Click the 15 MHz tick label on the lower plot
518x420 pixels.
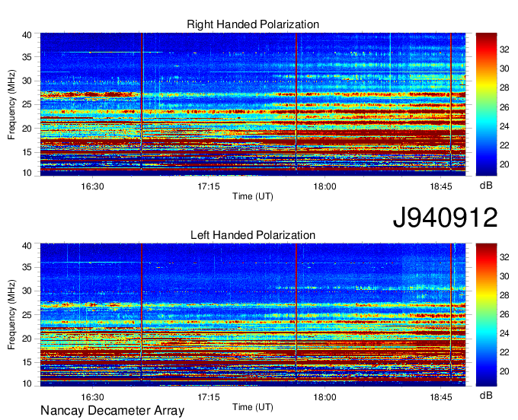27,362
